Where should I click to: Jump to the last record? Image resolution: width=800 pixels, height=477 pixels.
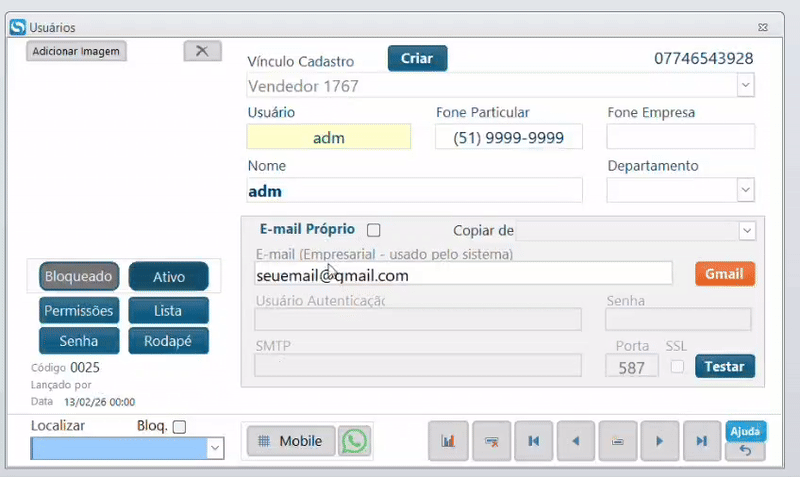[702, 441]
